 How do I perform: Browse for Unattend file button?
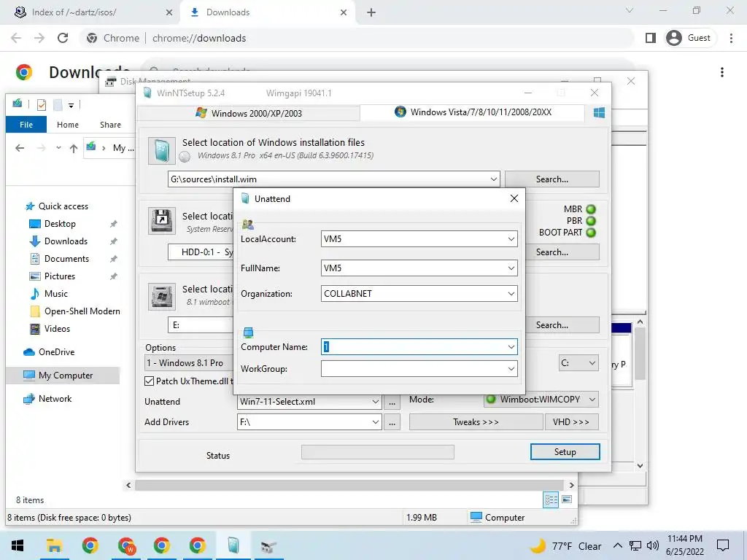click(x=392, y=402)
